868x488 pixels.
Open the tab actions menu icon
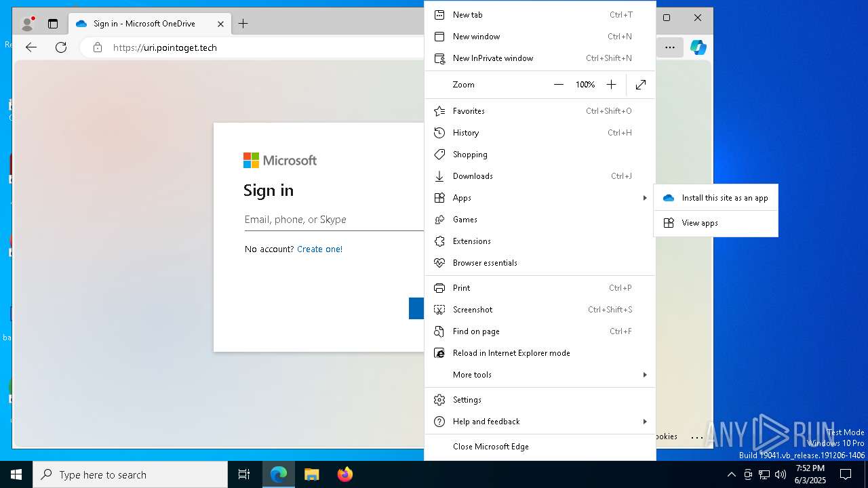tap(53, 24)
